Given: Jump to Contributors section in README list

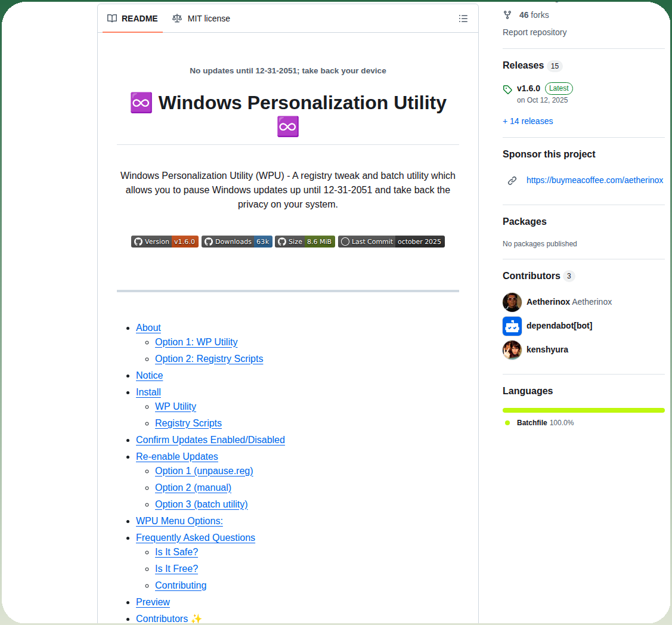Looking at the screenshot, I should 162,619.
